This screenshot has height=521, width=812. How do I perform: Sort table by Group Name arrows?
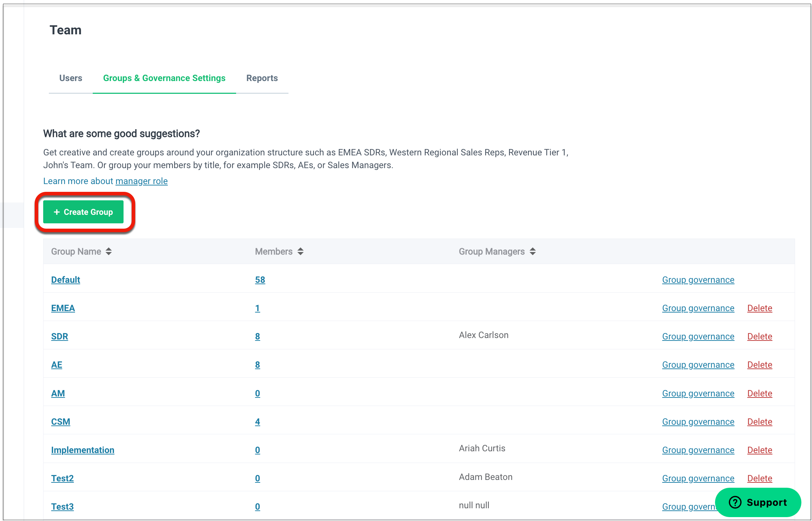click(109, 251)
